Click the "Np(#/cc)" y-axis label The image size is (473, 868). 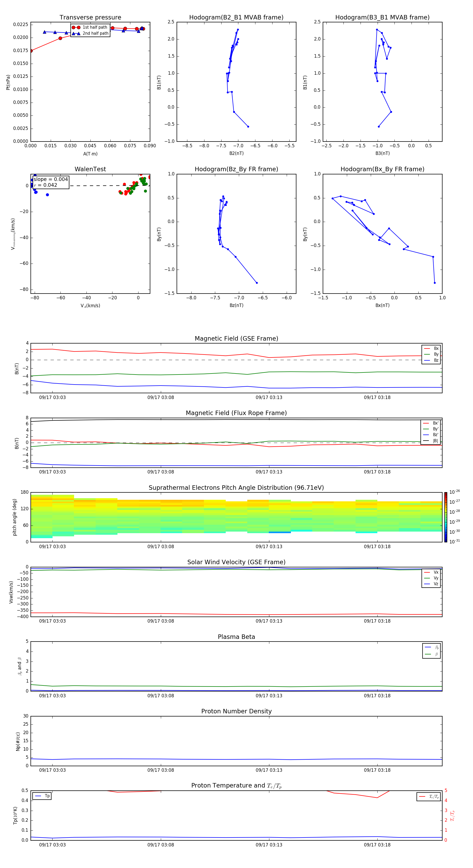pyautogui.click(x=18, y=741)
